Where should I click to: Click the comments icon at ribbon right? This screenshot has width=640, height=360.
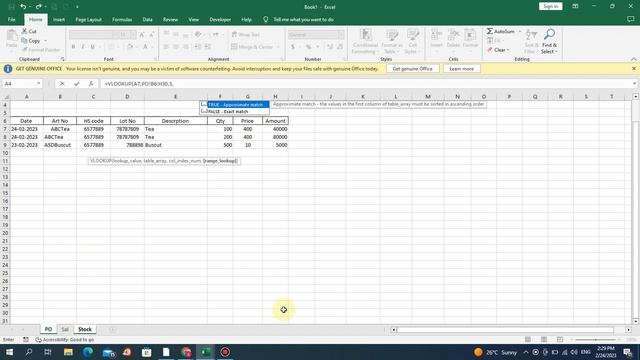pyautogui.click(x=630, y=19)
